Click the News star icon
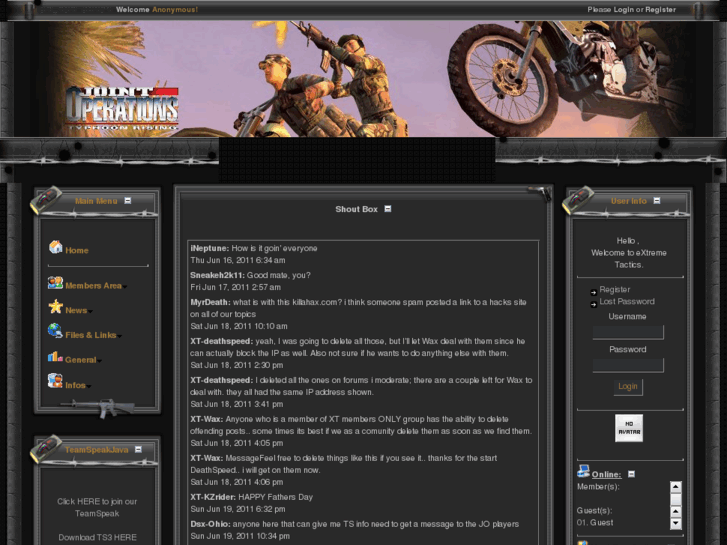 56,307
